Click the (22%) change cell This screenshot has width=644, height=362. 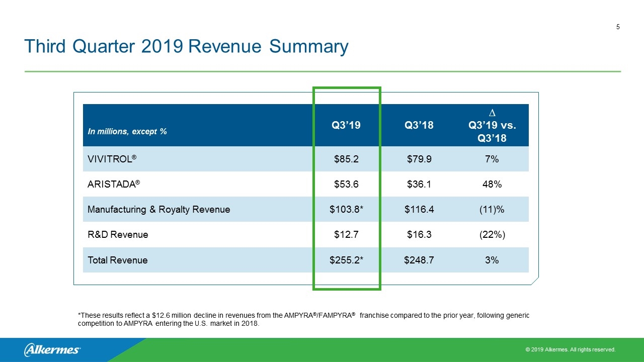(x=492, y=235)
